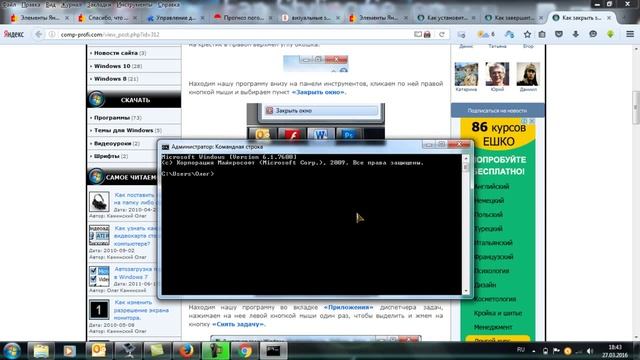Open Command Prompt window system menu icon
Viewport: 640px width, 360px height.
[x=165, y=147]
